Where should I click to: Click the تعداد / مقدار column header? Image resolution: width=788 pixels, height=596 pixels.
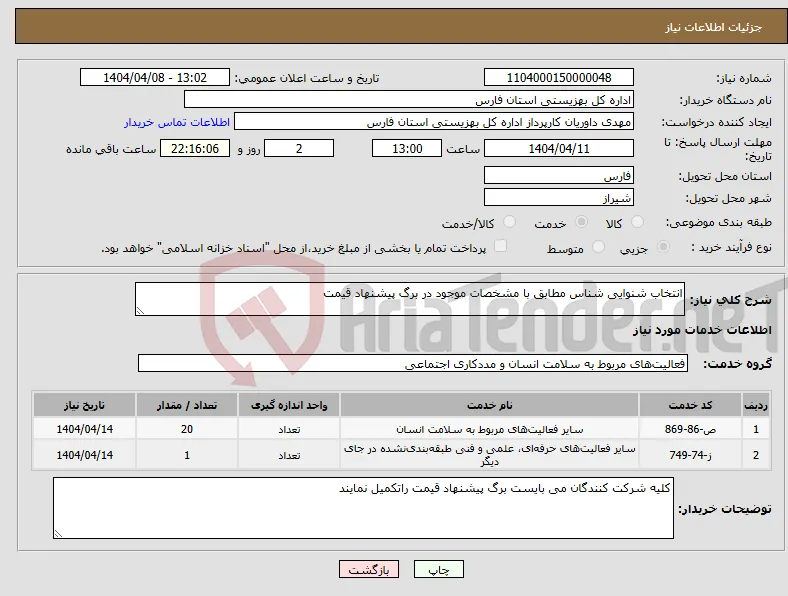(x=187, y=405)
